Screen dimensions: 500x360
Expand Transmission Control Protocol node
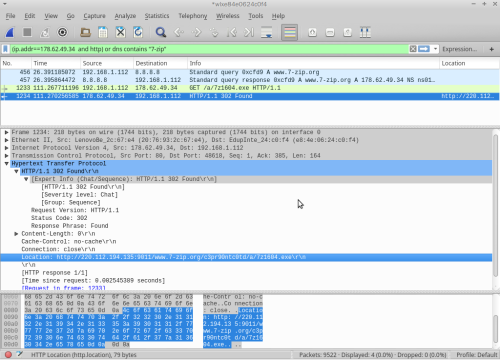pyautogui.click(x=6, y=156)
